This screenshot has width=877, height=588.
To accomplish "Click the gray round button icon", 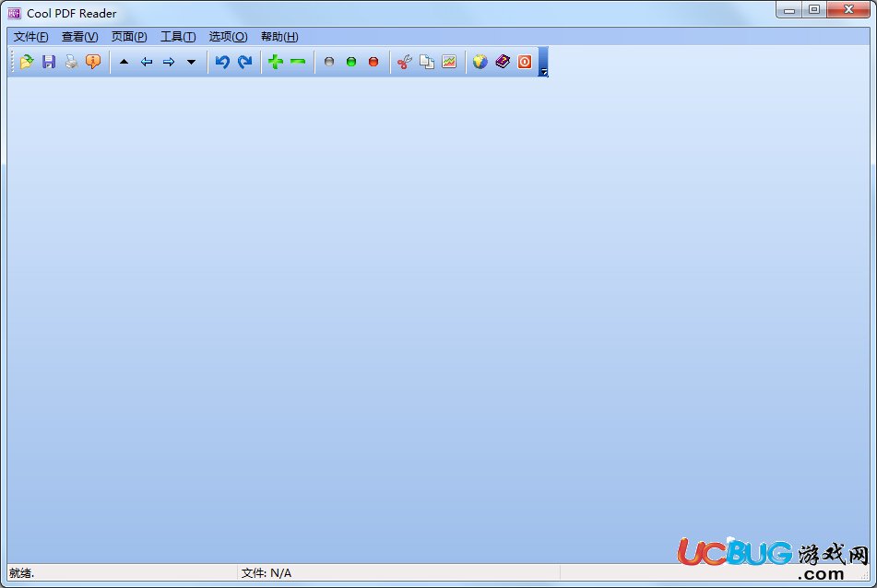I will [x=329, y=62].
